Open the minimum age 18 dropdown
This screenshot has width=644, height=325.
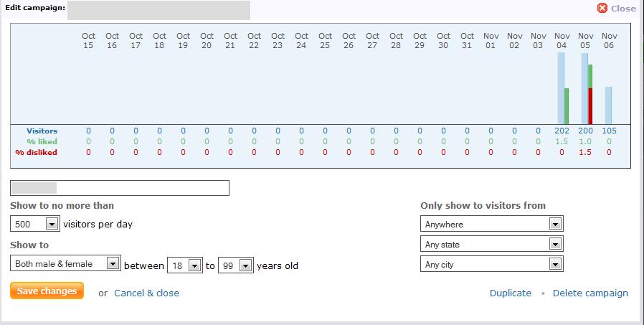185,265
